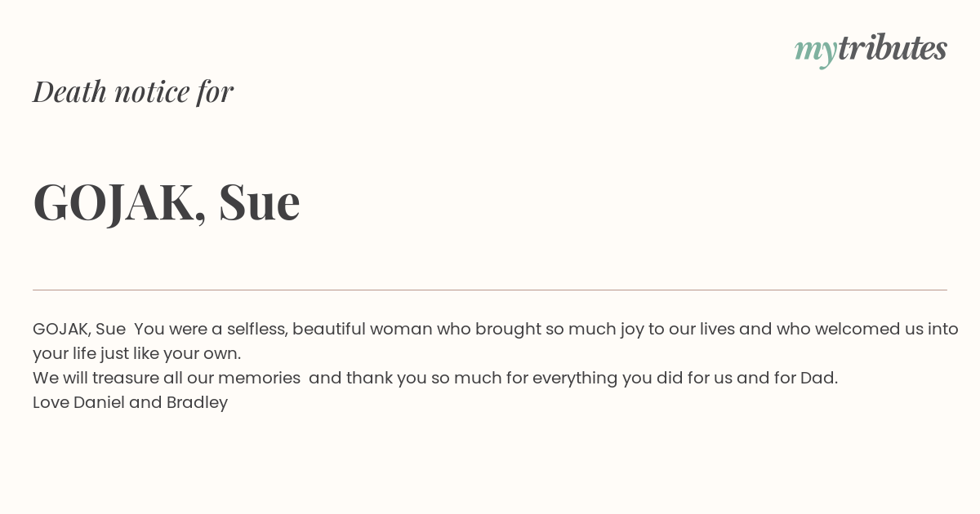Click the "tributes" part of logo

(893, 48)
